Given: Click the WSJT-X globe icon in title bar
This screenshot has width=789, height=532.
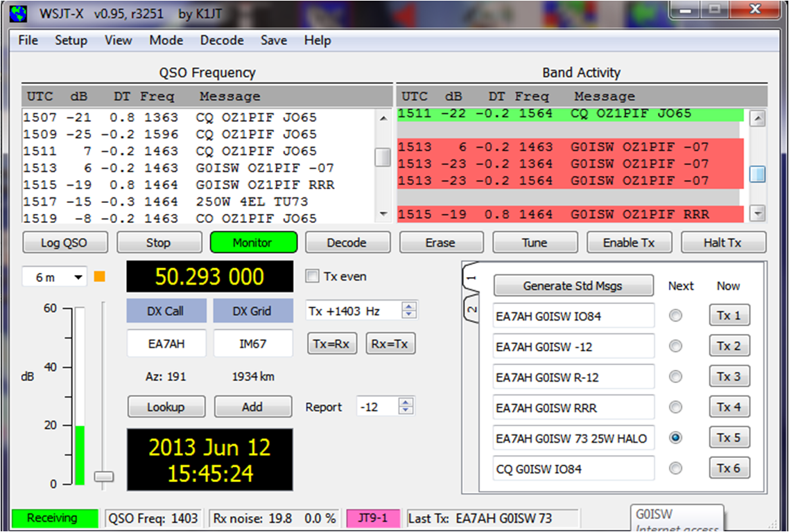Looking at the screenshot, I should click(19, 13).
